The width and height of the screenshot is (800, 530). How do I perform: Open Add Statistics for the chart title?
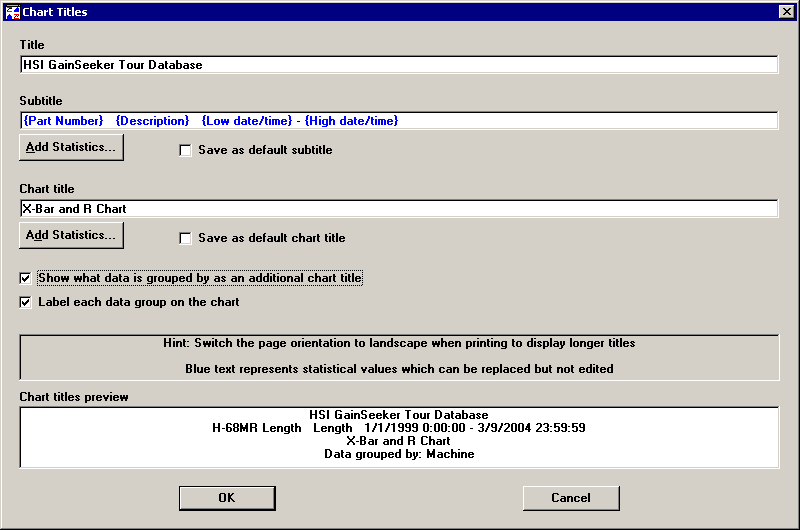71,236
